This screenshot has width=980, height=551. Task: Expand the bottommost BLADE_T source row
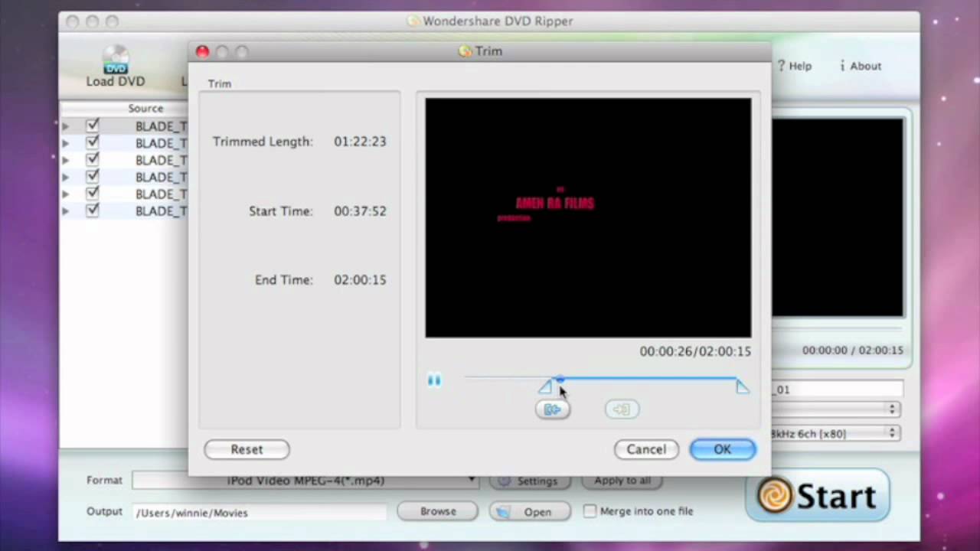click(x=66, y=210)
